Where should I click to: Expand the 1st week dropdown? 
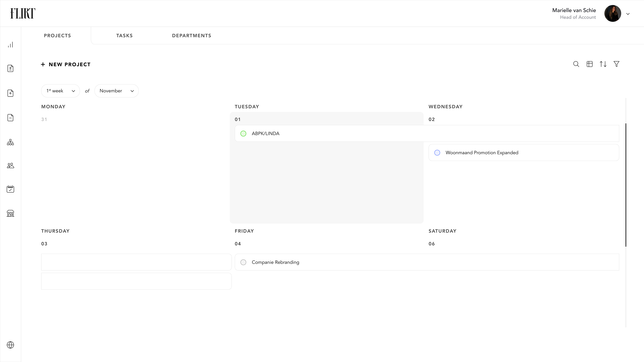pyautogui.click(x=61, y=91)
